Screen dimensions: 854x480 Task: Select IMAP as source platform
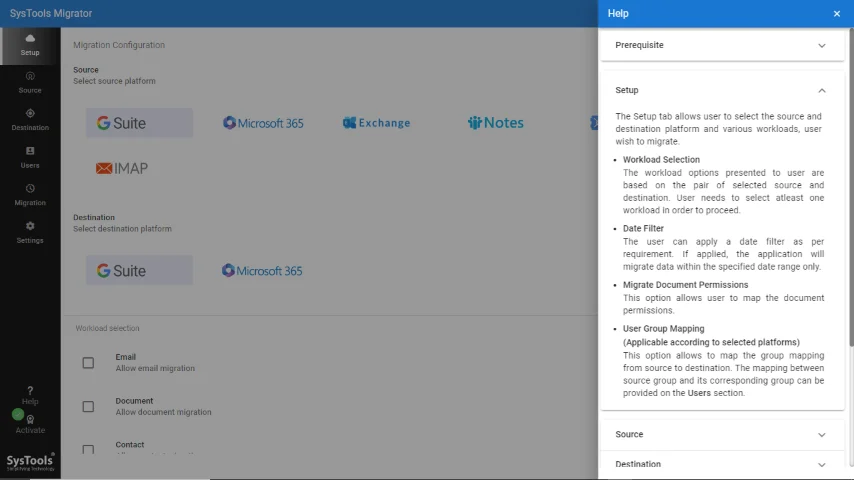pos(122,168)
